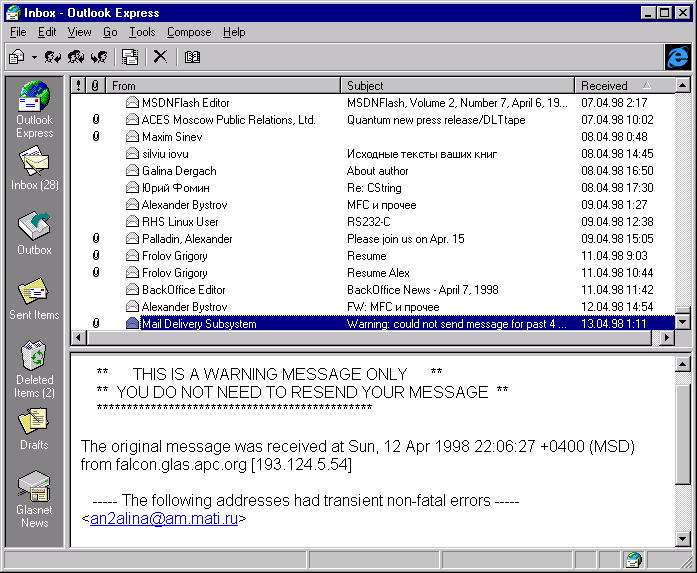The height and width of the screenshot is (573, 697).
Task: Select the message received 11.04.98 9:03
Action: [x=373, y=256]
